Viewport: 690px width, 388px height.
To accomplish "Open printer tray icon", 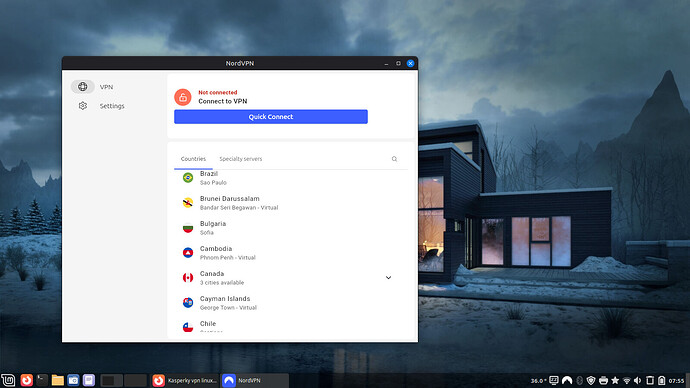I will [603, 381].
